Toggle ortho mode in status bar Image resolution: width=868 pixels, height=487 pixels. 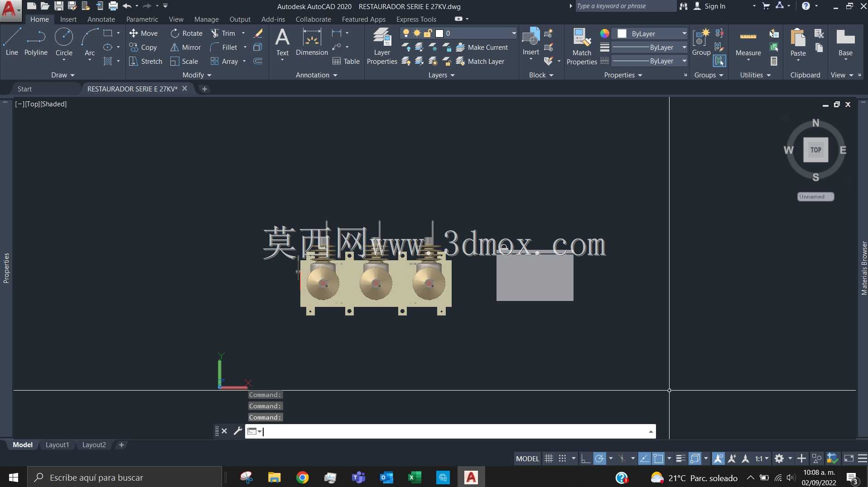tap(586, 458)
